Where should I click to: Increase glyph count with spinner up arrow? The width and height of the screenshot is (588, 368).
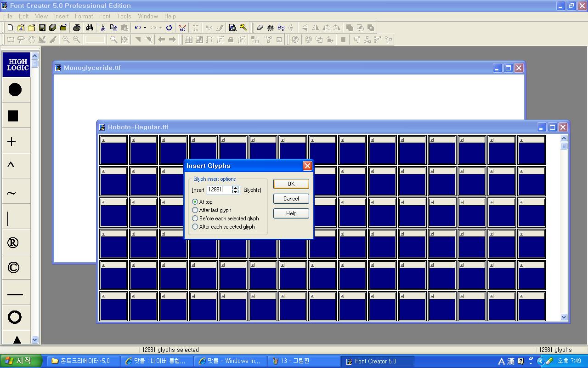pyautogui.click(x=236, y=188)
